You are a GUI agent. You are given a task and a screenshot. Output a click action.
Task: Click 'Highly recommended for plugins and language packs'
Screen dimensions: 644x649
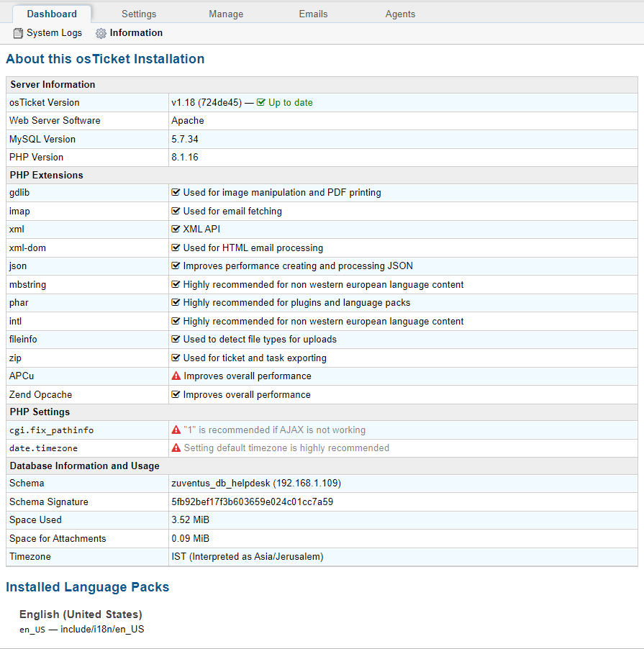(x=296, y=303)
